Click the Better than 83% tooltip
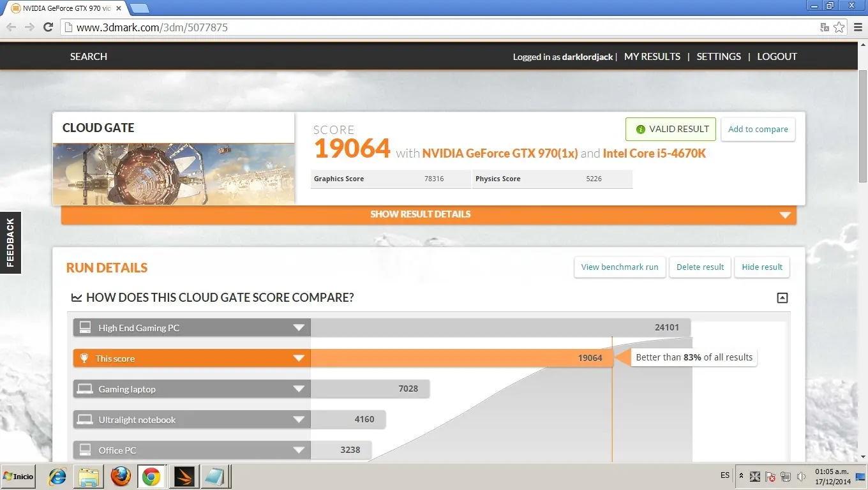 click(694, 357)
